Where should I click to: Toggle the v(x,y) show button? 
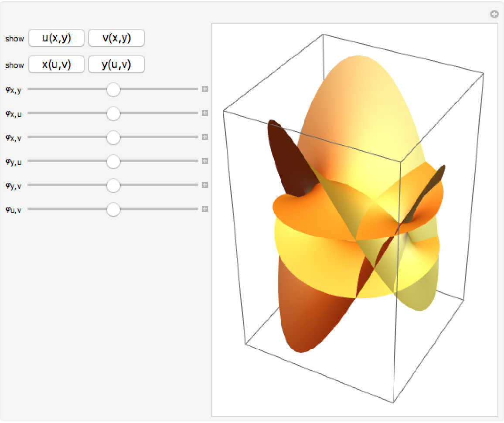coord(116,38)
